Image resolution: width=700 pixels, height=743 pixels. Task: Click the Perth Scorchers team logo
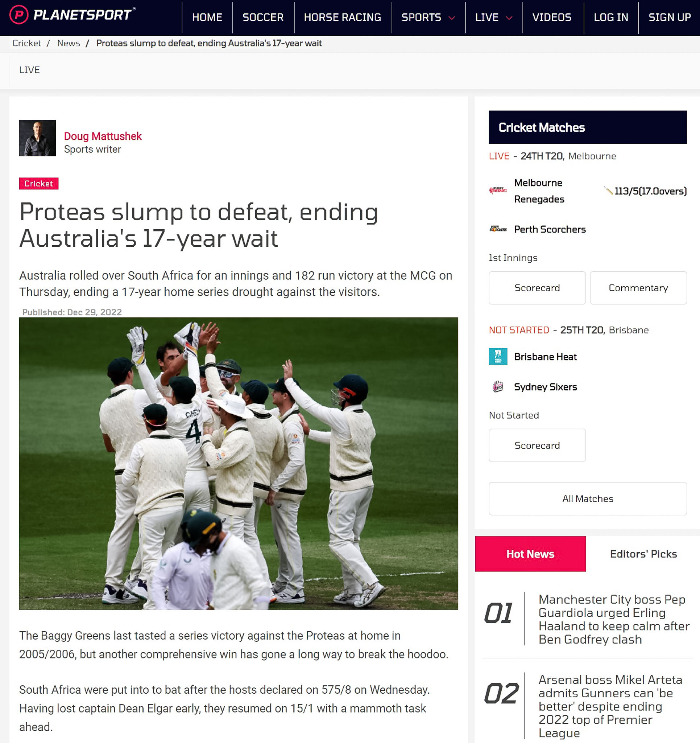tap(498, 229)
